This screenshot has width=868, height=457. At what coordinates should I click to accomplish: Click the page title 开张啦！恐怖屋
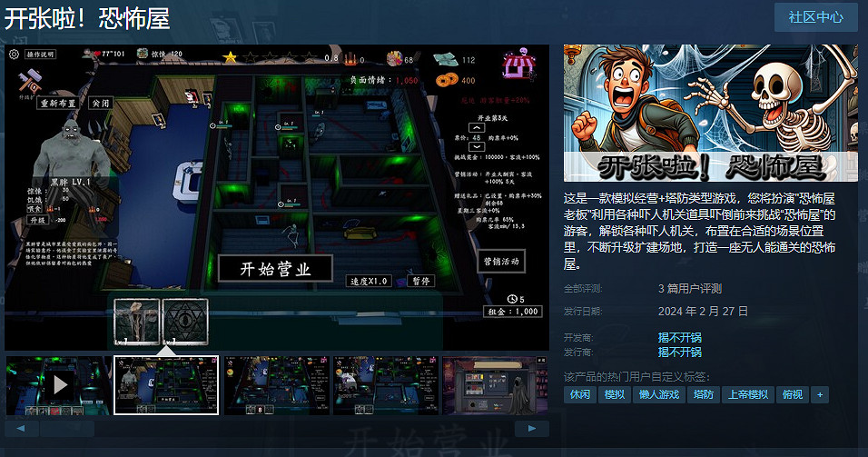point(87,18)
